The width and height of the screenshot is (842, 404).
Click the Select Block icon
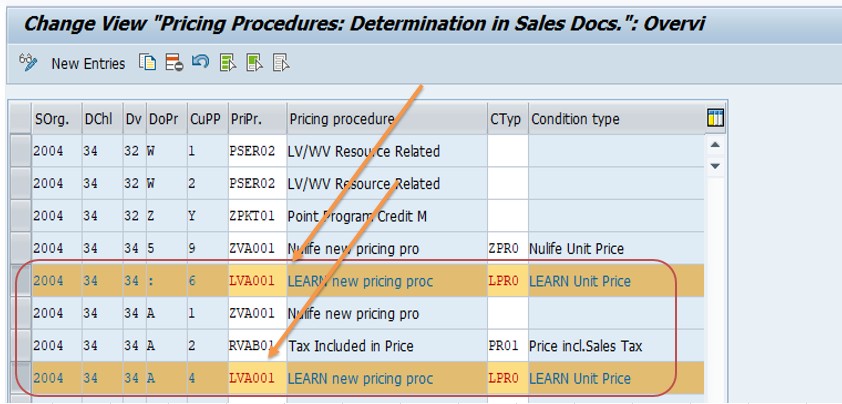coord(255,63)
